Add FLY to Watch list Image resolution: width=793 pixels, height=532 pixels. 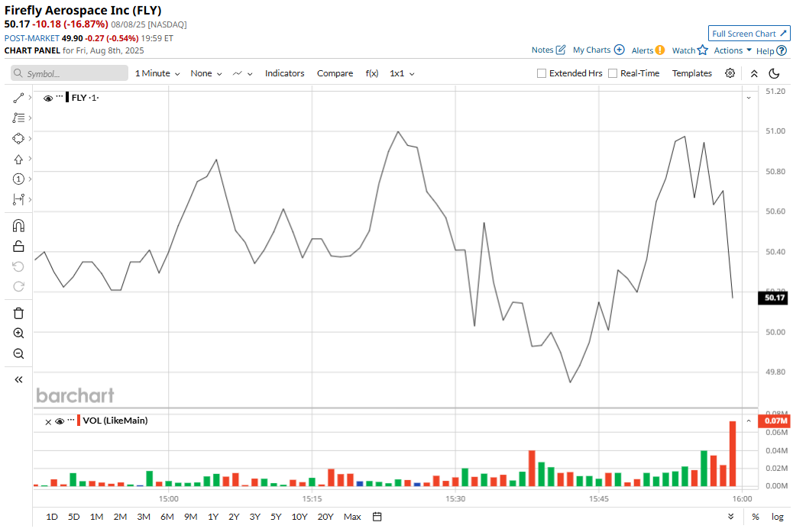click(689, 50)
